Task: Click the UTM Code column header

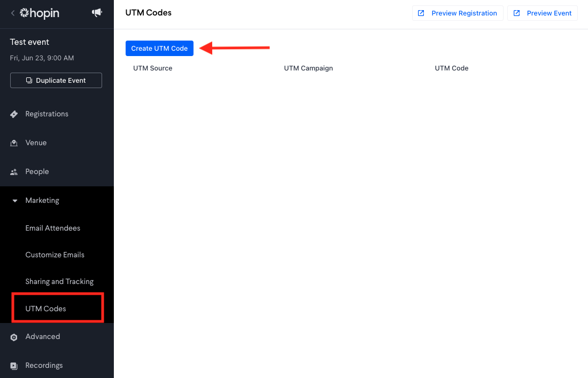Action: [452, 68]
